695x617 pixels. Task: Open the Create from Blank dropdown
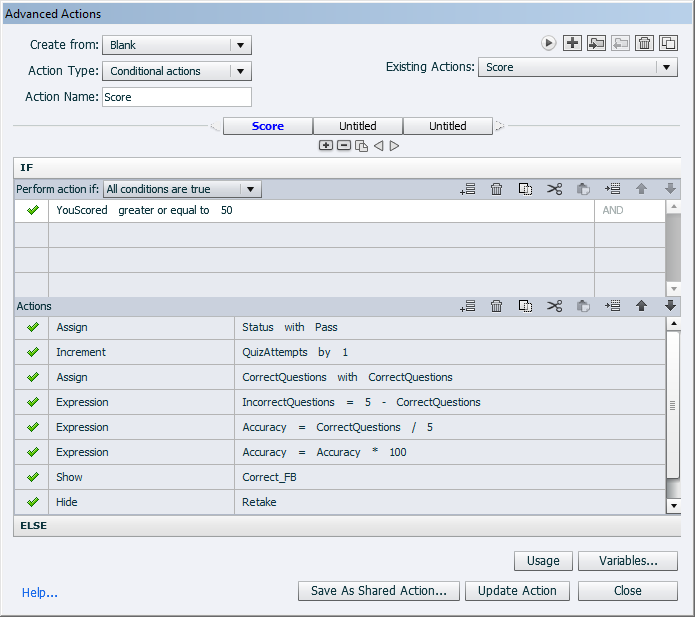tap(177, 45)
